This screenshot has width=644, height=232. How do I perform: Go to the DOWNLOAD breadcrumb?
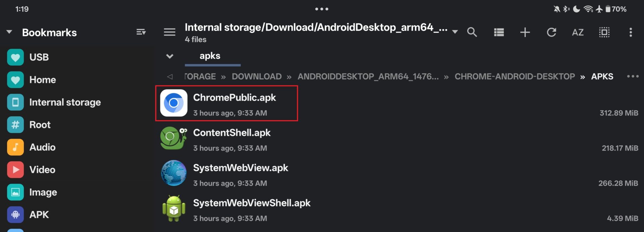coord(257,76)
